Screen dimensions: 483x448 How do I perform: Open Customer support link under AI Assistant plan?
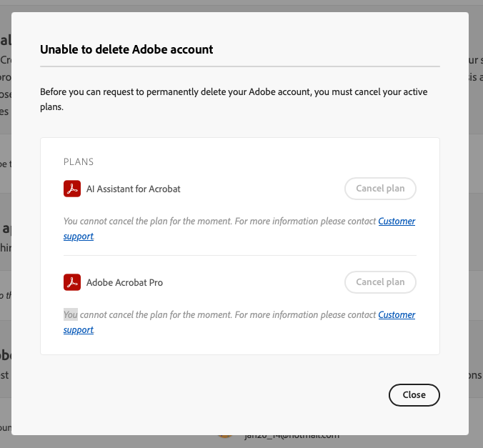[x=397, y=221]
